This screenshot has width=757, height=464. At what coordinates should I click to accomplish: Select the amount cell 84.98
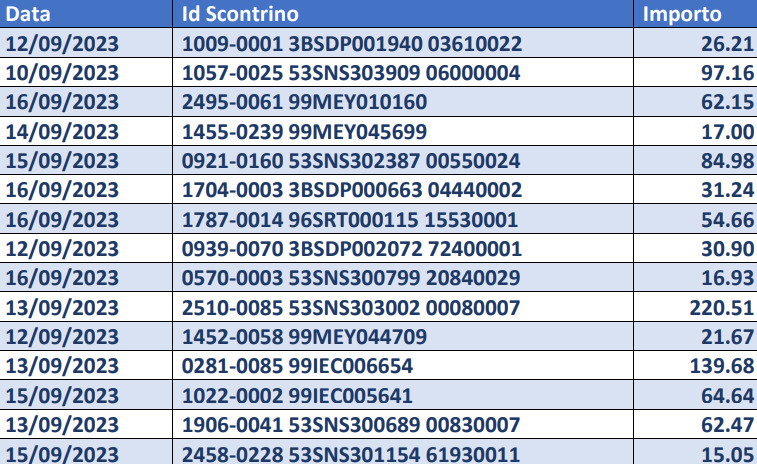point(695,160)
